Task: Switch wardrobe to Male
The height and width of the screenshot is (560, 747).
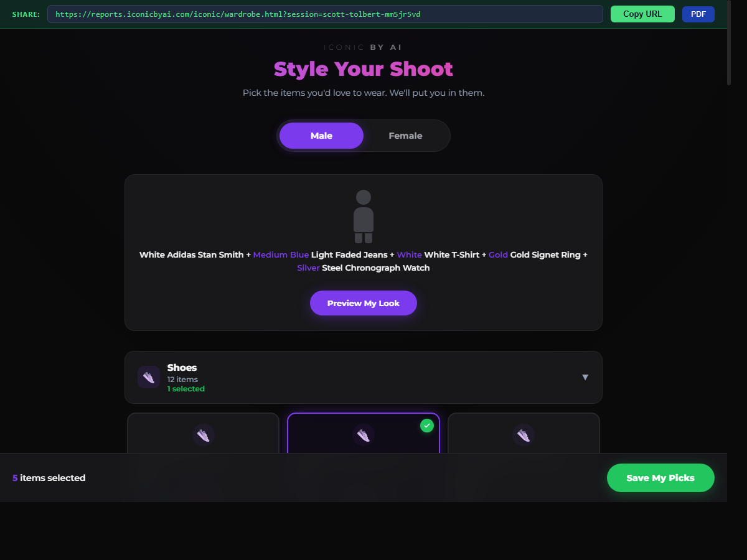Action: [x=321, y=136]
